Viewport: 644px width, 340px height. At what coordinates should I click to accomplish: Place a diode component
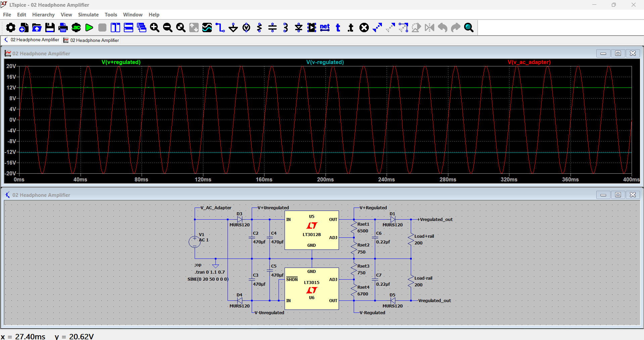[299, 27]
